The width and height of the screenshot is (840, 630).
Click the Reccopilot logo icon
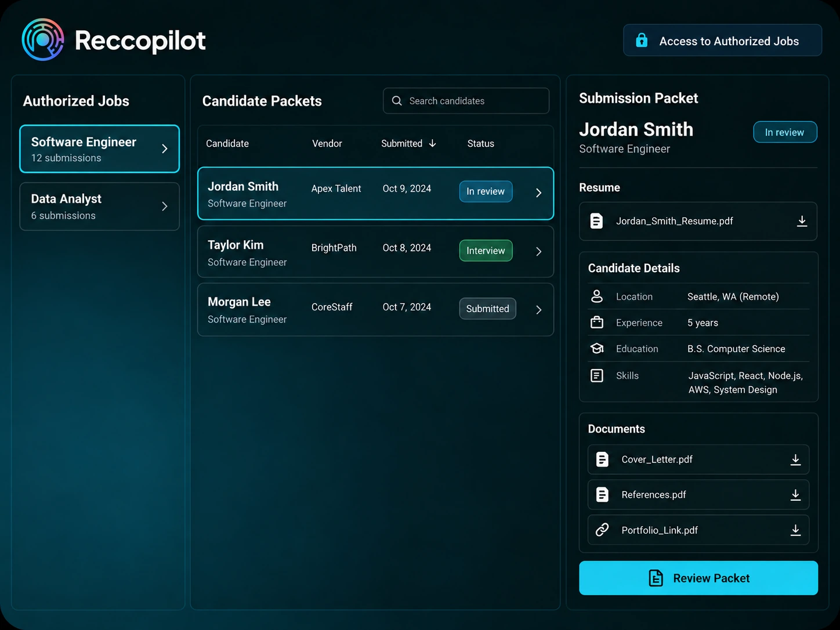pyautogui.click(x=42, y=39)
